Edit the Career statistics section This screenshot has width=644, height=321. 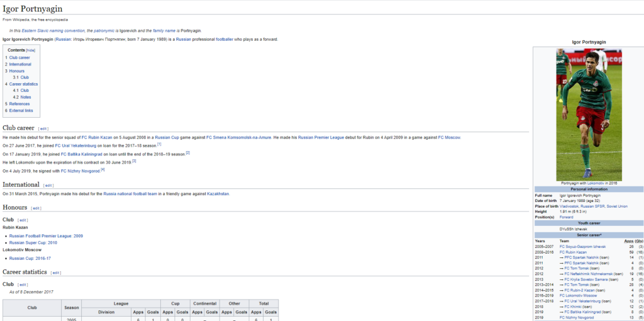click(56, 273)
